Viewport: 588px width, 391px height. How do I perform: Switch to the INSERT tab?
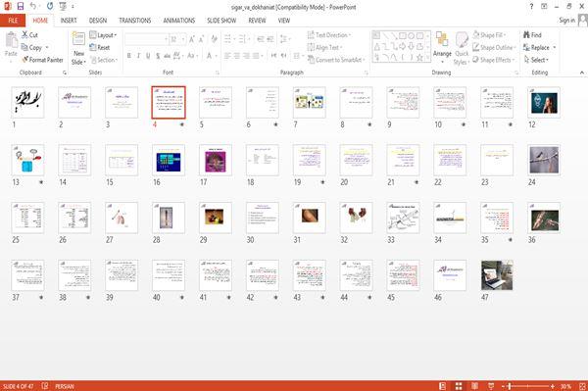(69, 21)
